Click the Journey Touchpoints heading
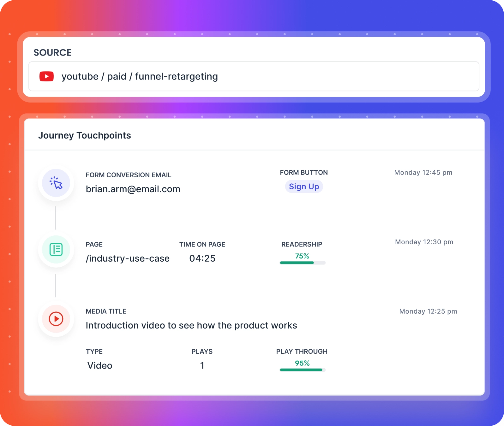 tap(84, 135)
